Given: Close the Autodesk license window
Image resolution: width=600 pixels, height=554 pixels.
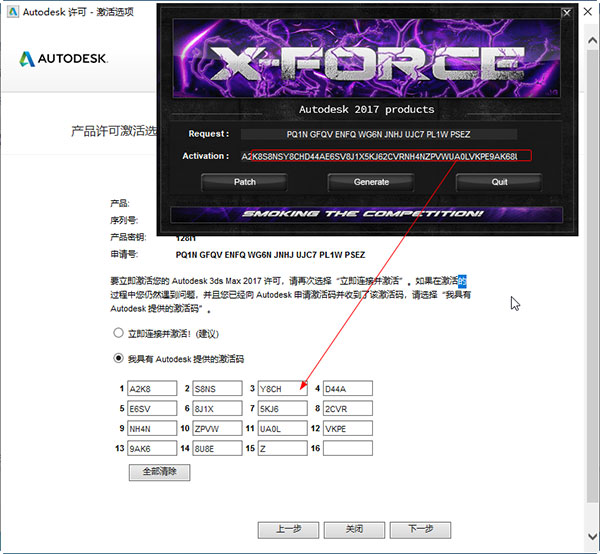Looking at the screenshot, I should (x=588, y=12).
